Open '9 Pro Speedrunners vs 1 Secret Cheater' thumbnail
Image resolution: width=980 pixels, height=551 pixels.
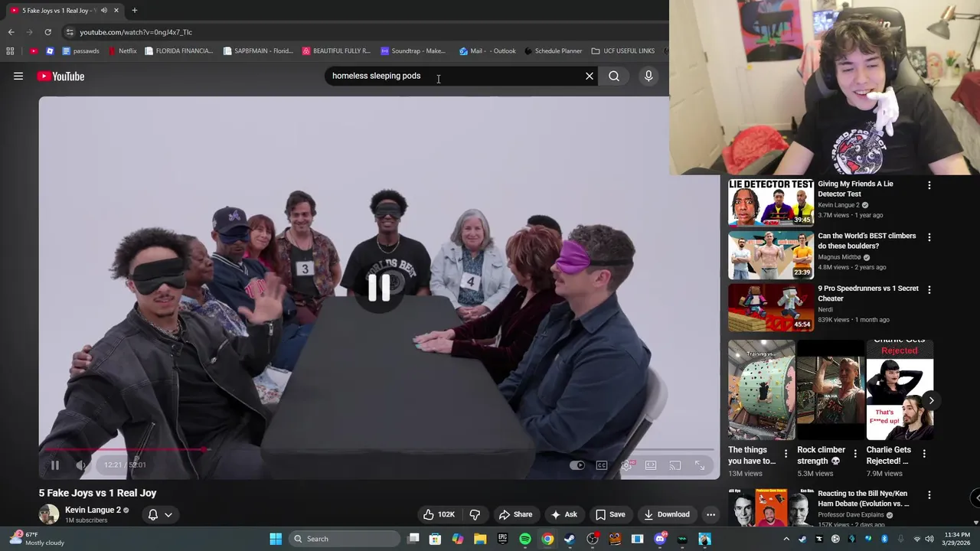(x=771, y=308)
